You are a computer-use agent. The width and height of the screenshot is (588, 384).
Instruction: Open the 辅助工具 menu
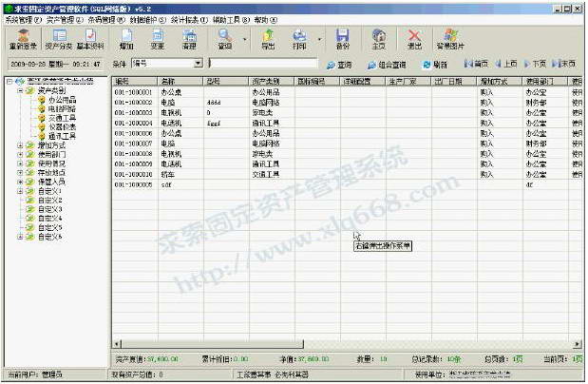231,20
